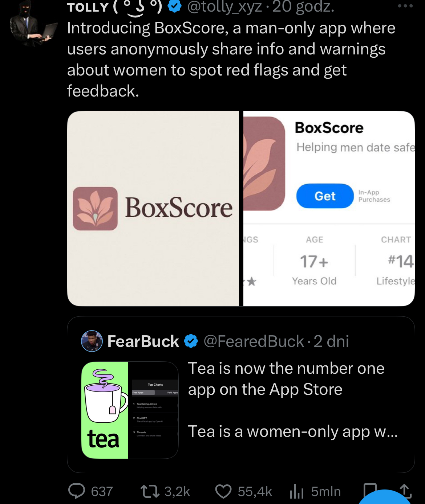425x504 pixels.
Task: View analytics bar chart icon with 5mln
Action: (x=297, y=492)
